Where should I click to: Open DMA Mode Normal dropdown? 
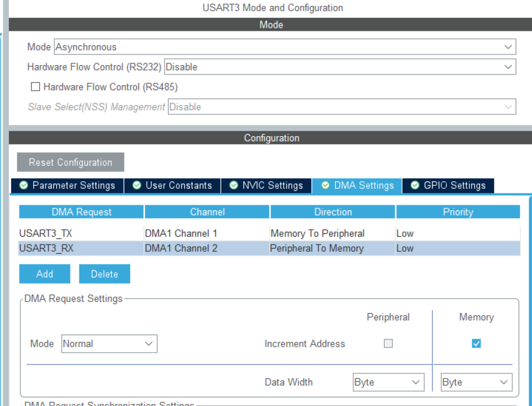(x=109, y=343)
